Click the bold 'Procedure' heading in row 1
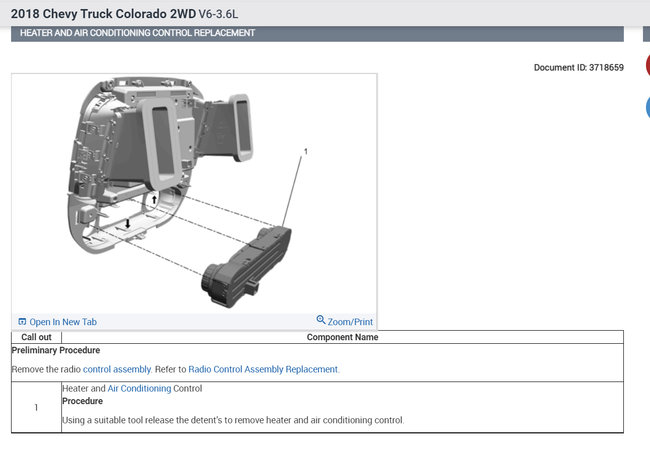Screen dimensions: 650x455 coord(82,401)
